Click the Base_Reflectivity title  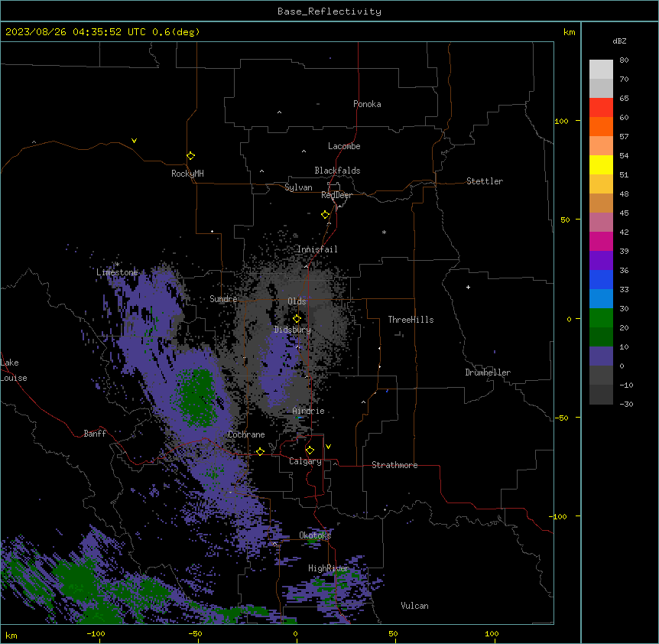pos(329,11)
